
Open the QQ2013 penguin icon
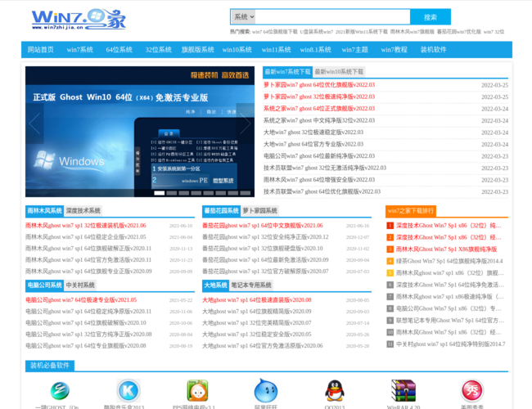click(335, 391)
